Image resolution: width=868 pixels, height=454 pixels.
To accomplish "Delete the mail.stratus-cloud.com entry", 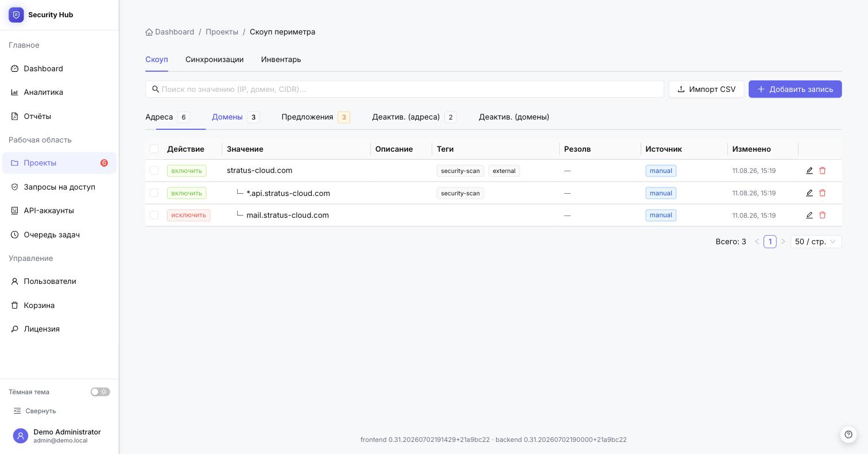I will click(822, 215).
